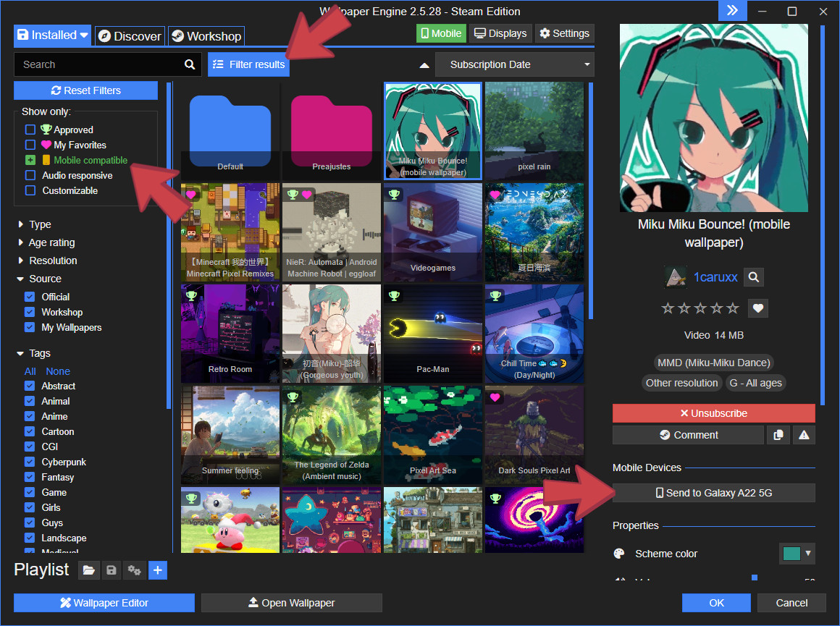Image resolution: width=840 pixels, height=626 pixels.
Task: Open the Settings tab
Action: [564, 33]
